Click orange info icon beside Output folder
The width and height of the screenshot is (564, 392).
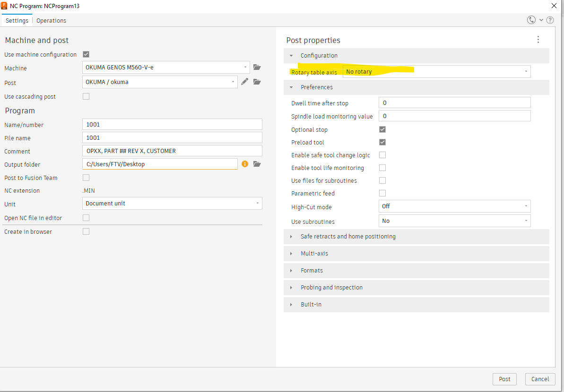pos(245,164)
